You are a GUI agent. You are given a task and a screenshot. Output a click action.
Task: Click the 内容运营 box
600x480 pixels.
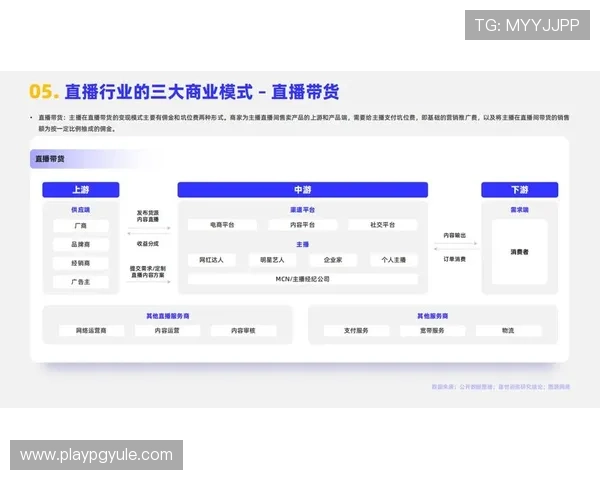(167, 330)
